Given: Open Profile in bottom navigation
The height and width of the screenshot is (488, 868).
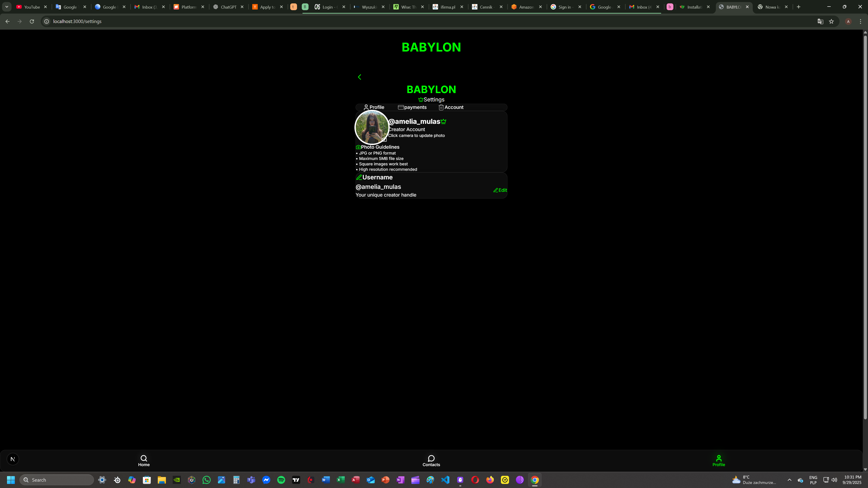Looking at the screenshot, I should tap(718, 461).
